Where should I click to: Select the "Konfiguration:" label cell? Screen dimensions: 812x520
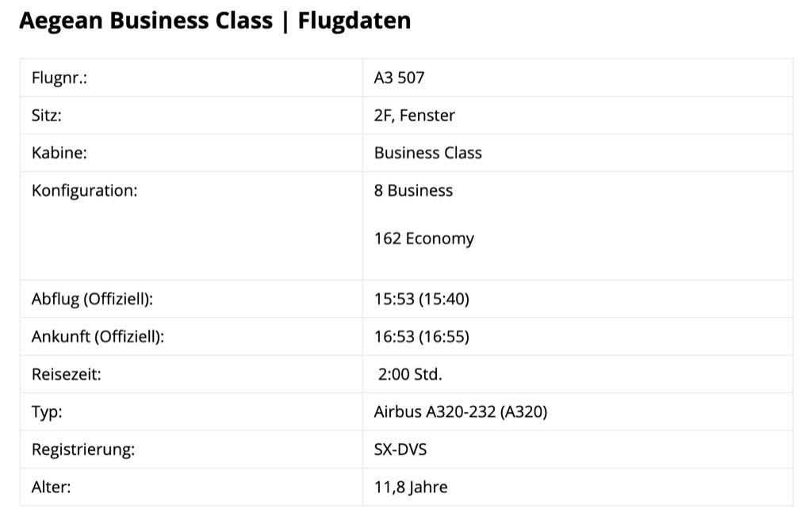click(84, 190)
